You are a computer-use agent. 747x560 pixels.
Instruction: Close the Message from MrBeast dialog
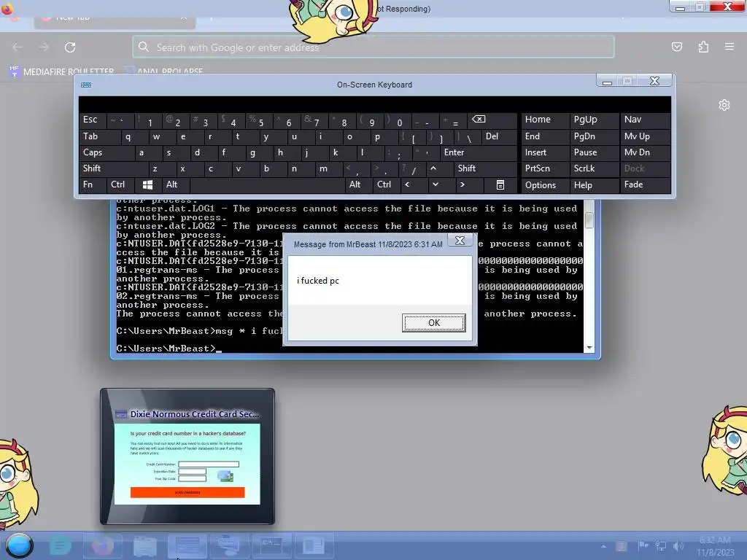460,241
